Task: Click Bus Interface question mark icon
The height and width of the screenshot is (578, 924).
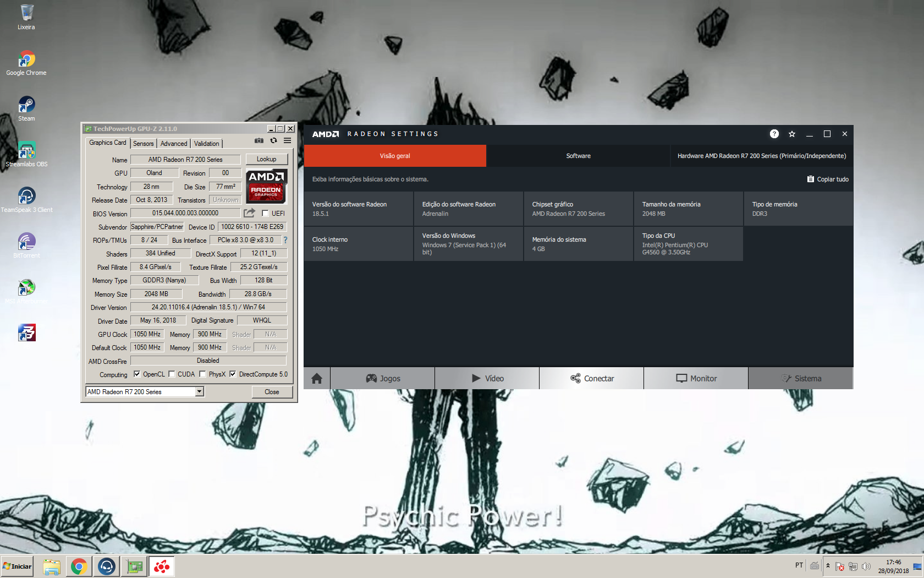Action: coord(285,240)
